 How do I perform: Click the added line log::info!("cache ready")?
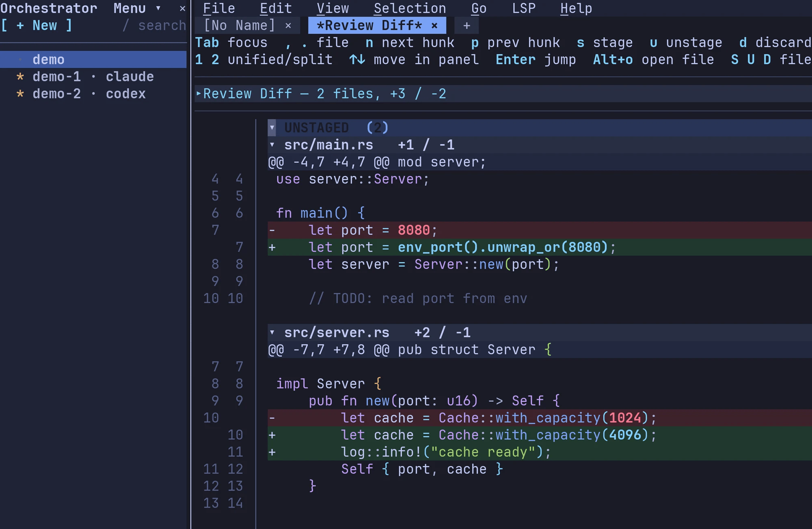pos(540,452)
